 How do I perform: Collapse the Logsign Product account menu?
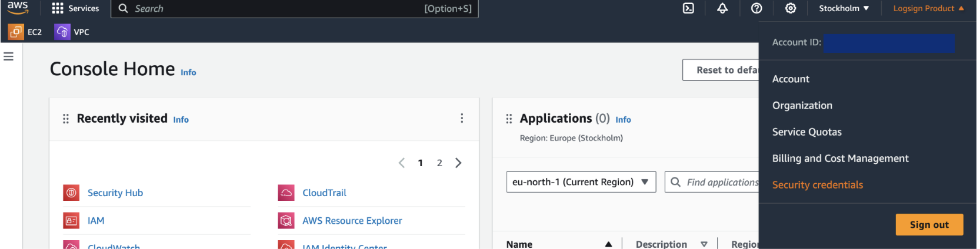(x=928, y=8)
